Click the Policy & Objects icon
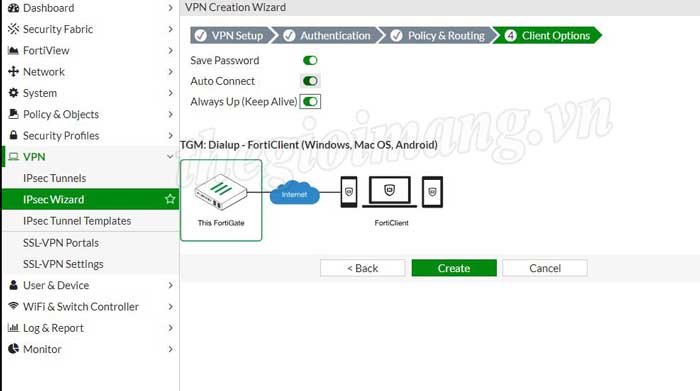700x391 pixels. click(13, 114)
